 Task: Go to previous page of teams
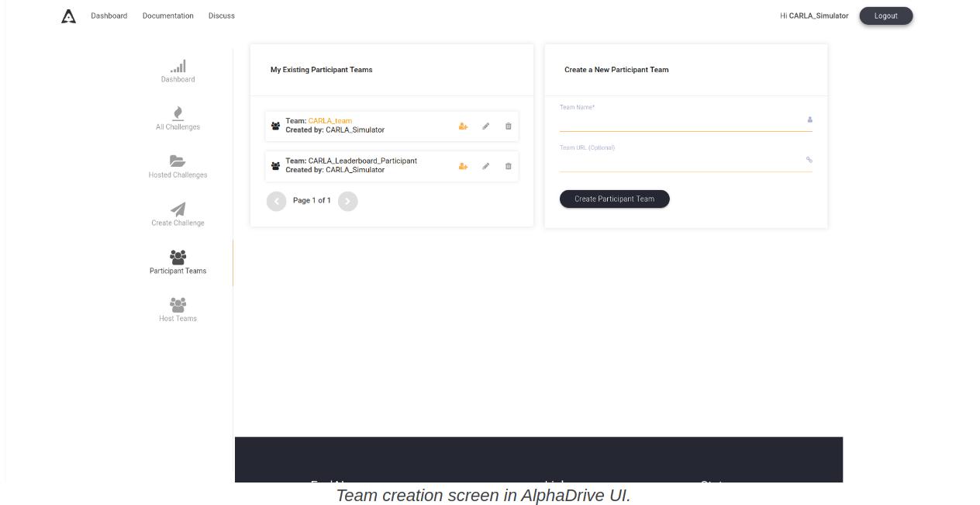point(276,202)
